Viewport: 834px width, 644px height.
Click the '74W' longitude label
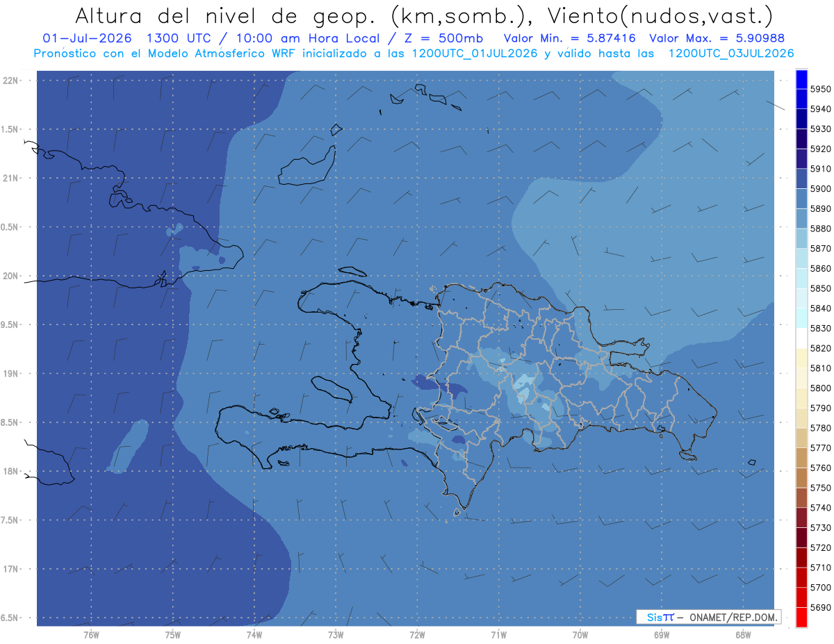coord(254,634)
